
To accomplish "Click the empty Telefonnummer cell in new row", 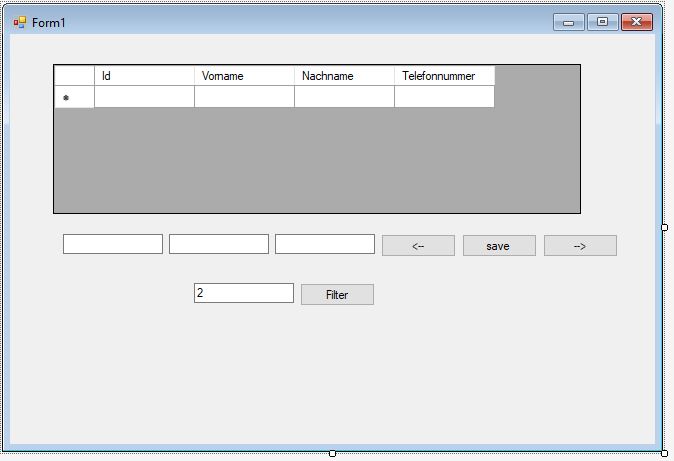I will 444,96.
